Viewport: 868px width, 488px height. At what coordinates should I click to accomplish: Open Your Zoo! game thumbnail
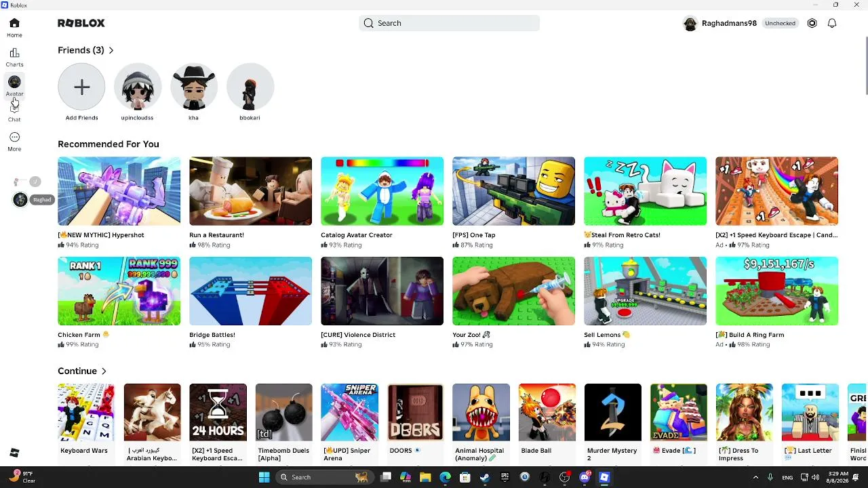click(513, 291)
